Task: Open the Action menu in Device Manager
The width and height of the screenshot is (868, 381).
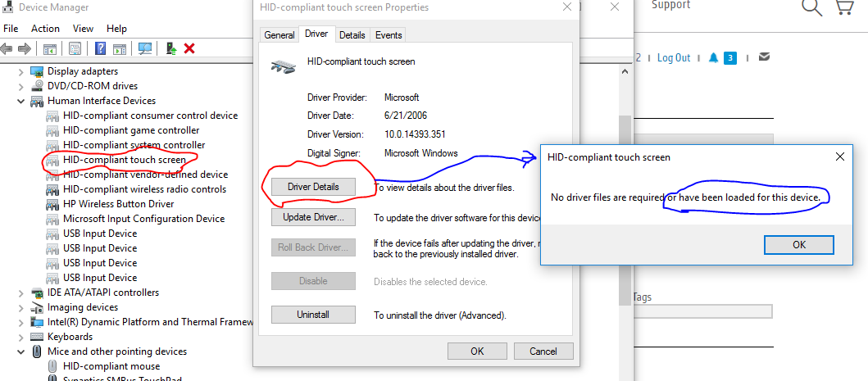Action: click(45, 28)
